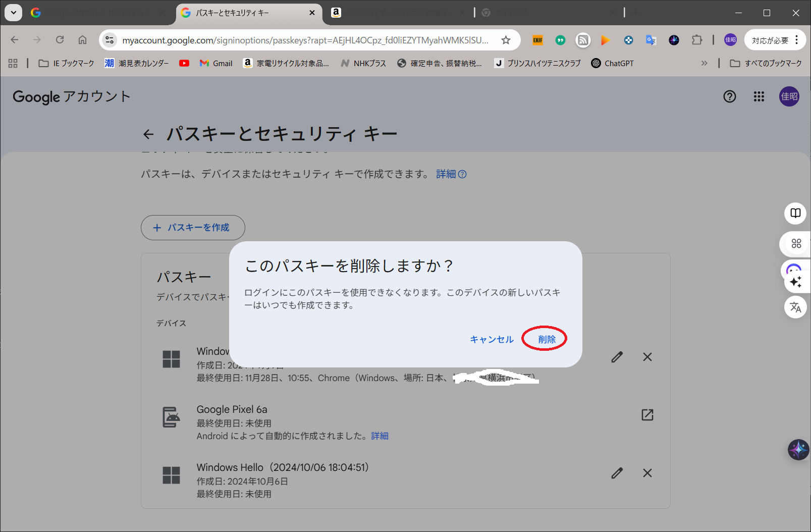Click the address bar URL field
The image size is (811, 532).
305,40
